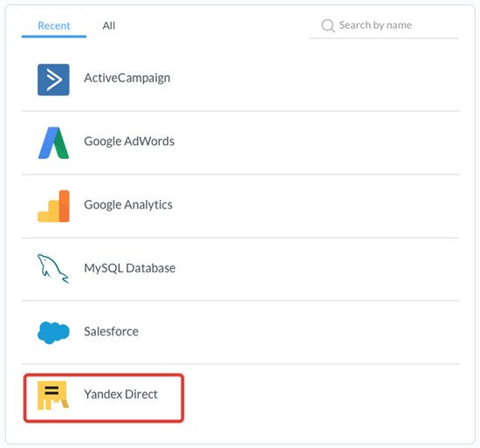Image resolution: width=480 pixels, height=448 pixels.
Task: Select the Salesforce text label
Action: 111,332
